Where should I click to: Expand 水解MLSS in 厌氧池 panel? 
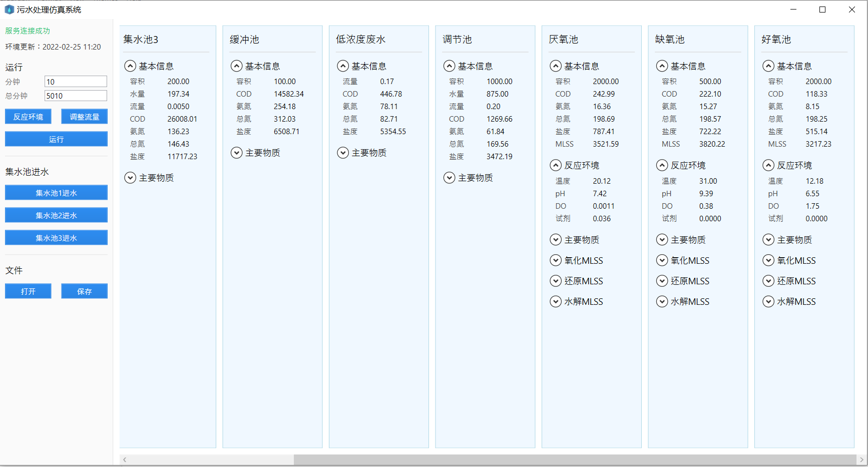click(556, 301)
